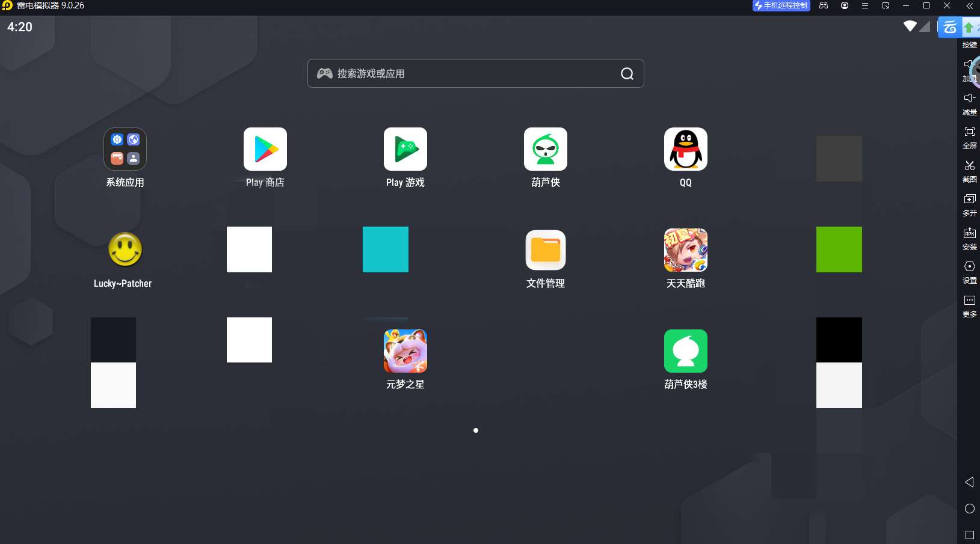Click the window shrink arrow icon
The image size is (980, 544).
click(x=886, y=5)
